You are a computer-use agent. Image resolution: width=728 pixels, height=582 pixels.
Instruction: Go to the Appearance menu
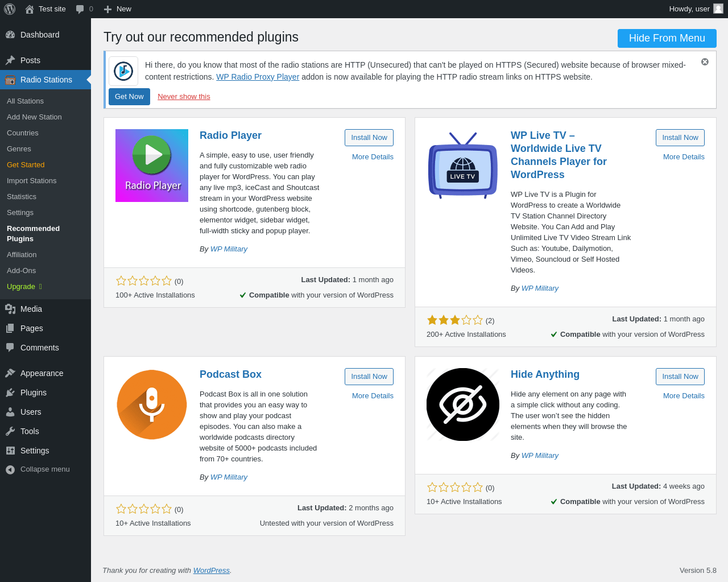[42, 373]
